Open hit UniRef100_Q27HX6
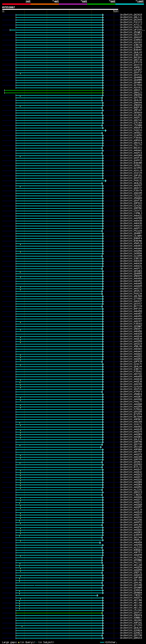The width and height of the screenshot is (146, 644). (131, 85)
